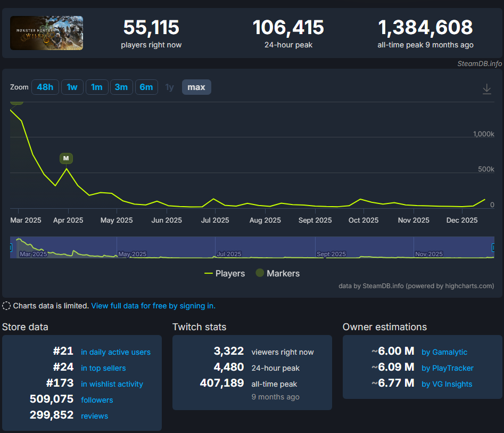Click the right navigator range handle

pyautogui.click(x=493, y=247)
